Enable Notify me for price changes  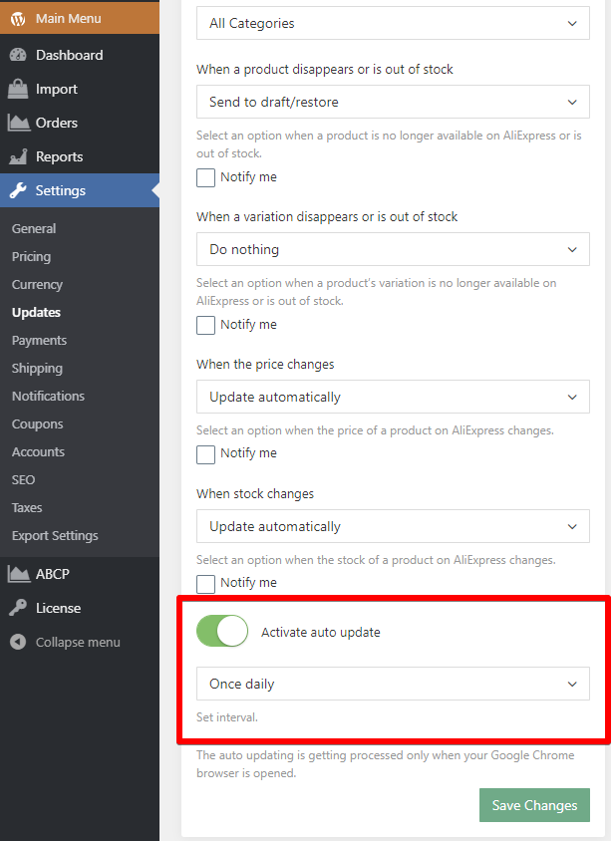205,453
